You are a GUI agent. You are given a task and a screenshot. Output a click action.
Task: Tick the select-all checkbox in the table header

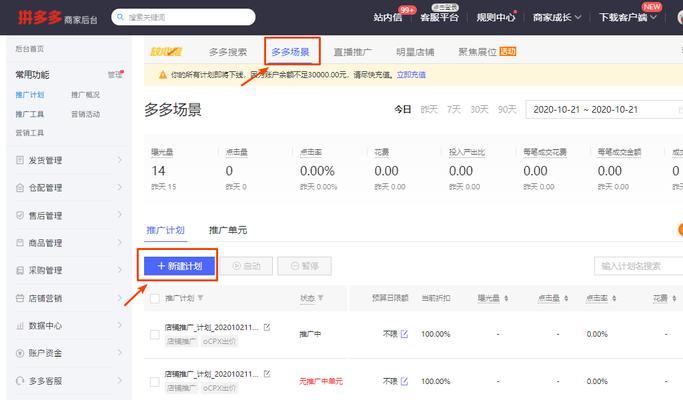[155, 298]
